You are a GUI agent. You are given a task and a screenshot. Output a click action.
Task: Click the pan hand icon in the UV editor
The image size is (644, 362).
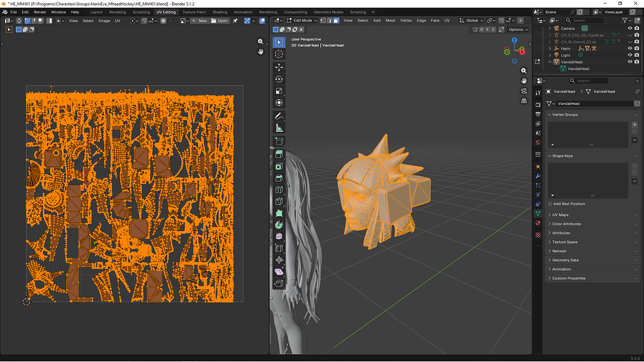(260, 52)
